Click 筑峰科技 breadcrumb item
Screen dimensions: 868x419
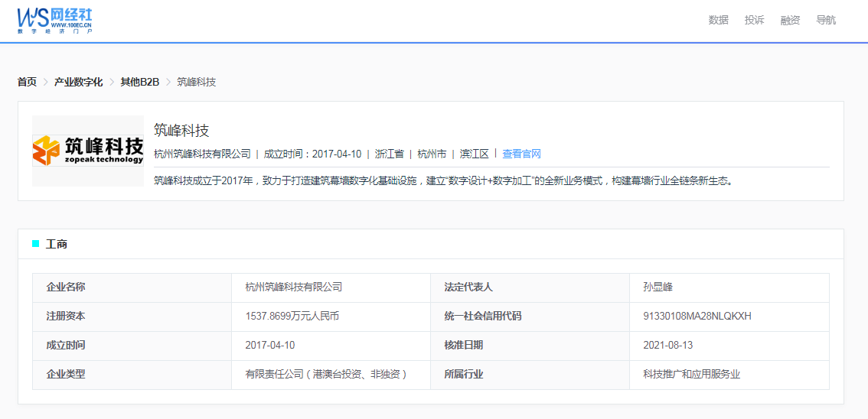196,82
